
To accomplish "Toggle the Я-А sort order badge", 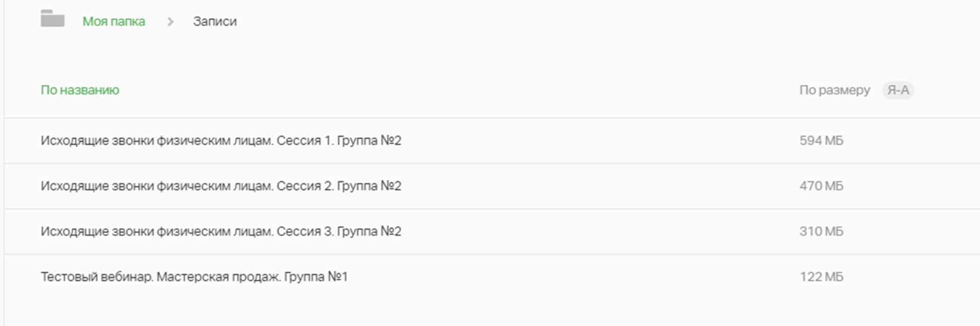I will [898, 90].
